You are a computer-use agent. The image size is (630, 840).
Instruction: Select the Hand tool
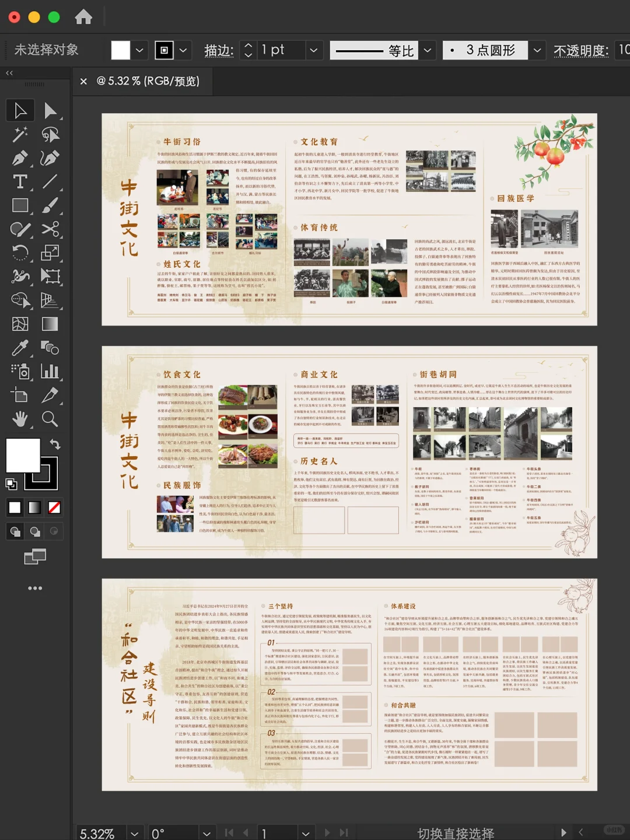tap(20, 419)
